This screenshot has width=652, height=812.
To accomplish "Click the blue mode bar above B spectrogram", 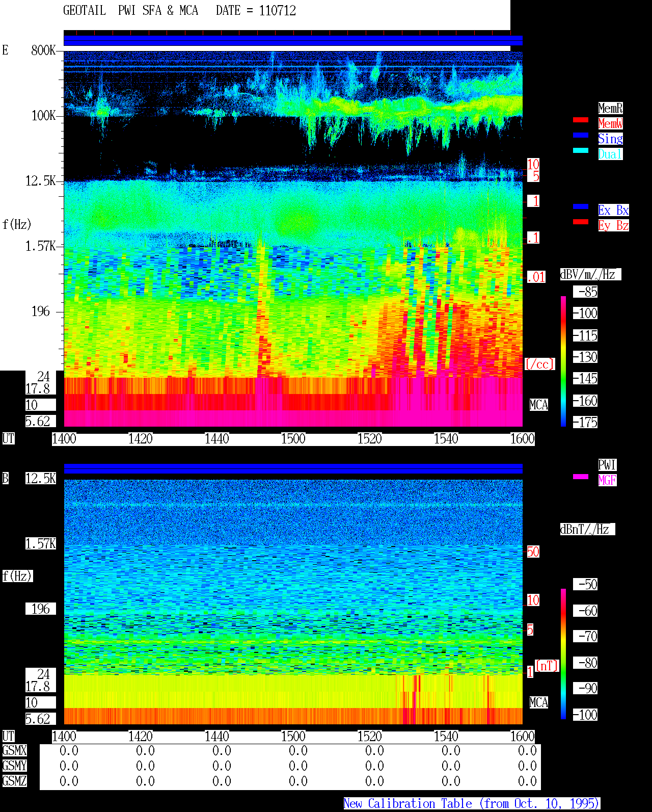I will point(293,468).
